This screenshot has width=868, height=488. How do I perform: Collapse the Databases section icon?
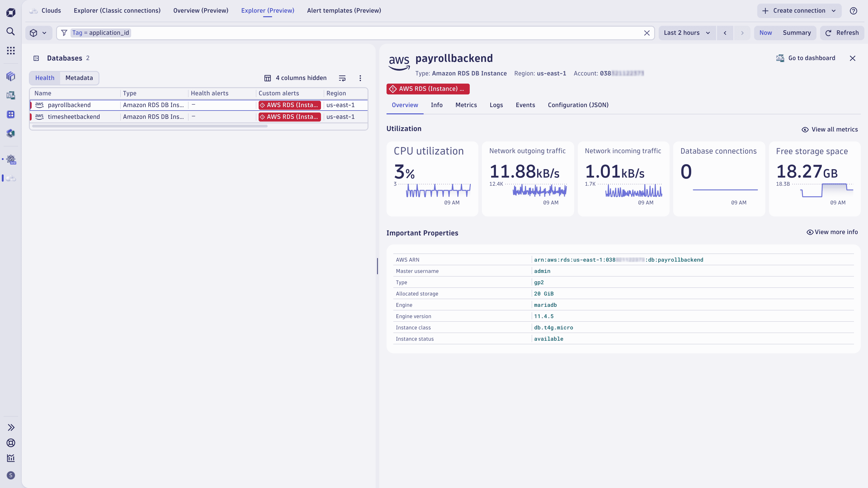(x=36, y=58)
